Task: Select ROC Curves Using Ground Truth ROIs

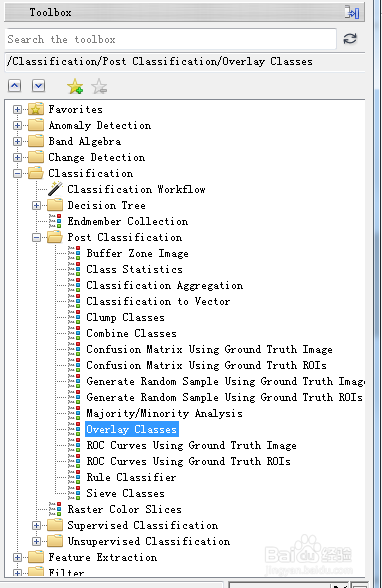Action: tap(189, 461)
